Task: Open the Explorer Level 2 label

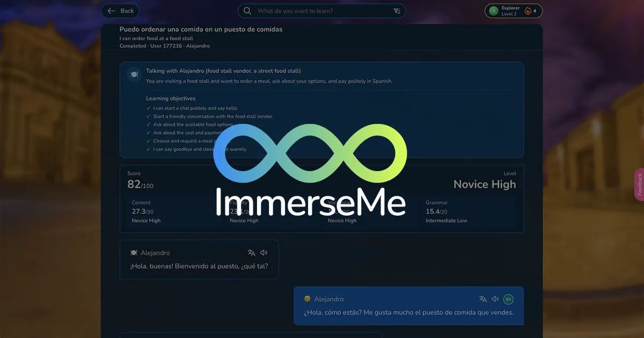Action: [x=510, y=11]
